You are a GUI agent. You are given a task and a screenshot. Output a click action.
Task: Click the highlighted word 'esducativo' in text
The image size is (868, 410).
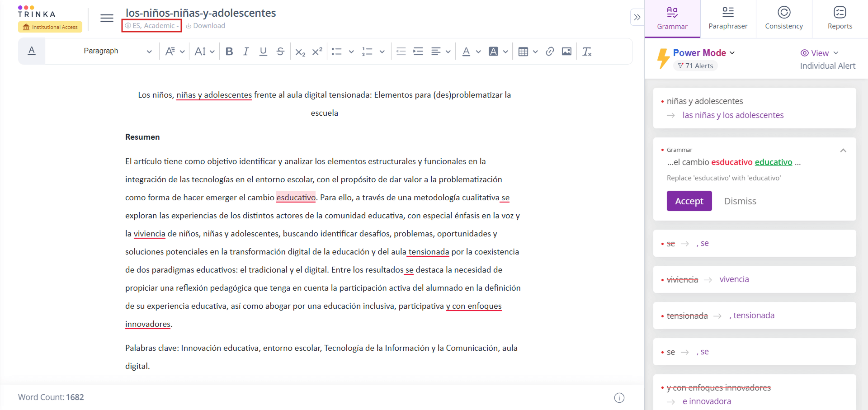pyautogui.click(x=296, y=198)
